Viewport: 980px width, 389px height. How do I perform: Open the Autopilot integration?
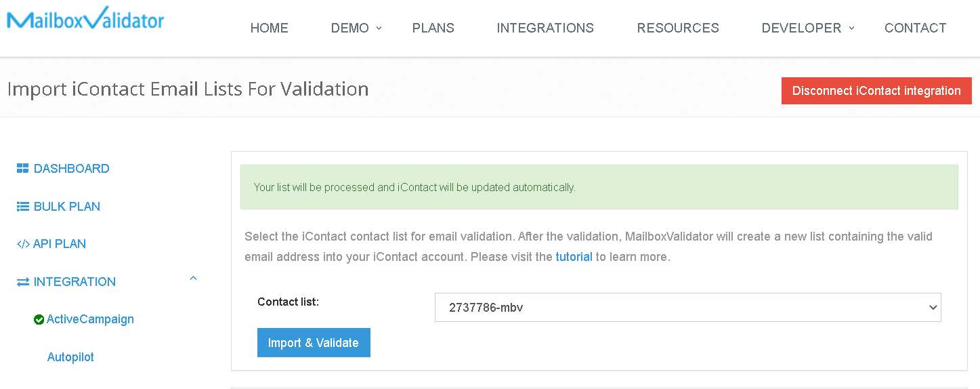(70, 357)
